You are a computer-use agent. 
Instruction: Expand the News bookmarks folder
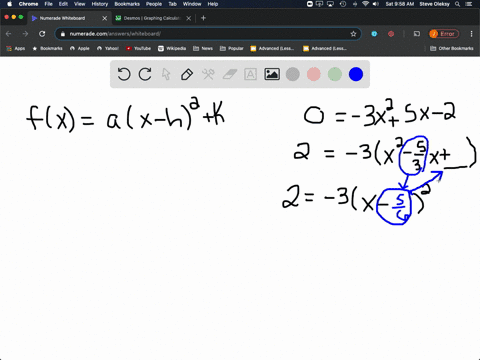203,48
